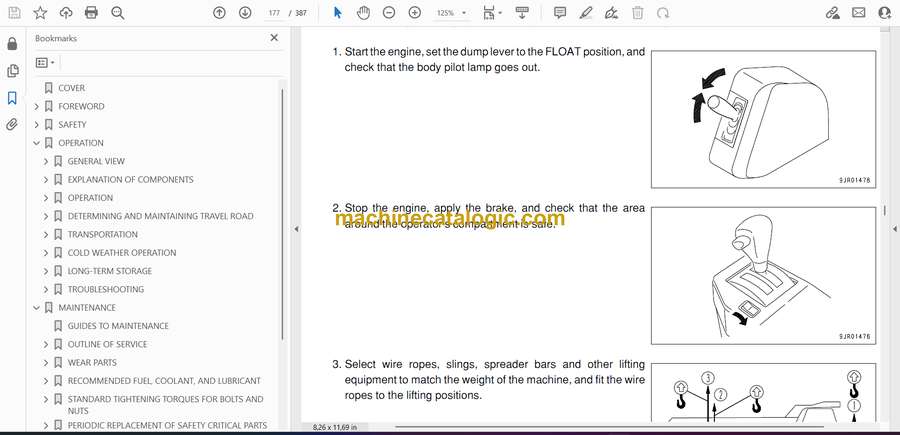The width and height of the screenshot is (900, 435).
Task: Open the attachments paperclip panel
Action: 12,125
